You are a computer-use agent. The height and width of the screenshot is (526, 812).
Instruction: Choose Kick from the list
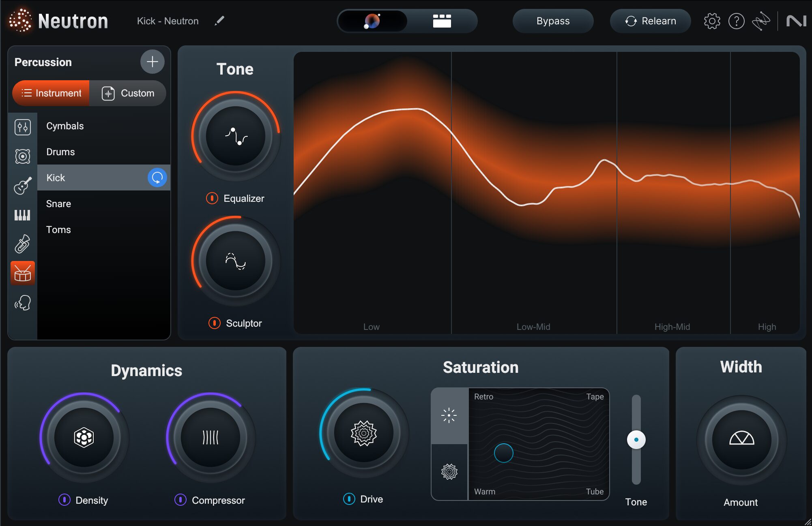[104, 177]
